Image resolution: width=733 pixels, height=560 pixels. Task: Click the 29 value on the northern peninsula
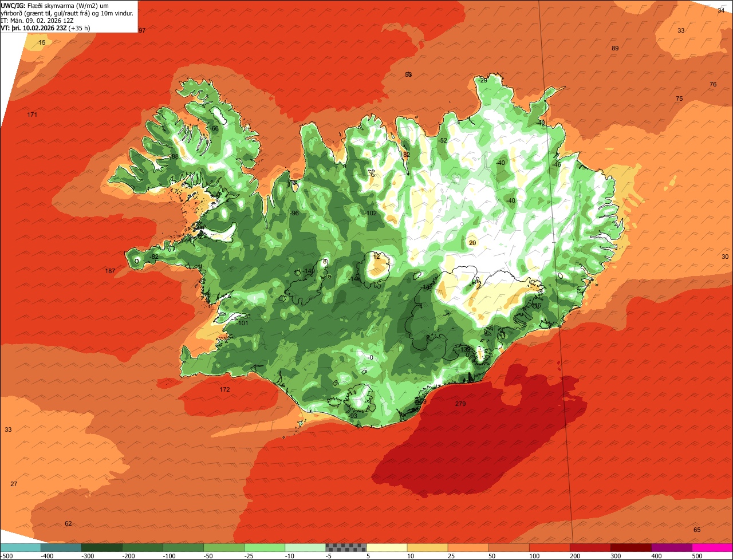click(x=483, y=80)
